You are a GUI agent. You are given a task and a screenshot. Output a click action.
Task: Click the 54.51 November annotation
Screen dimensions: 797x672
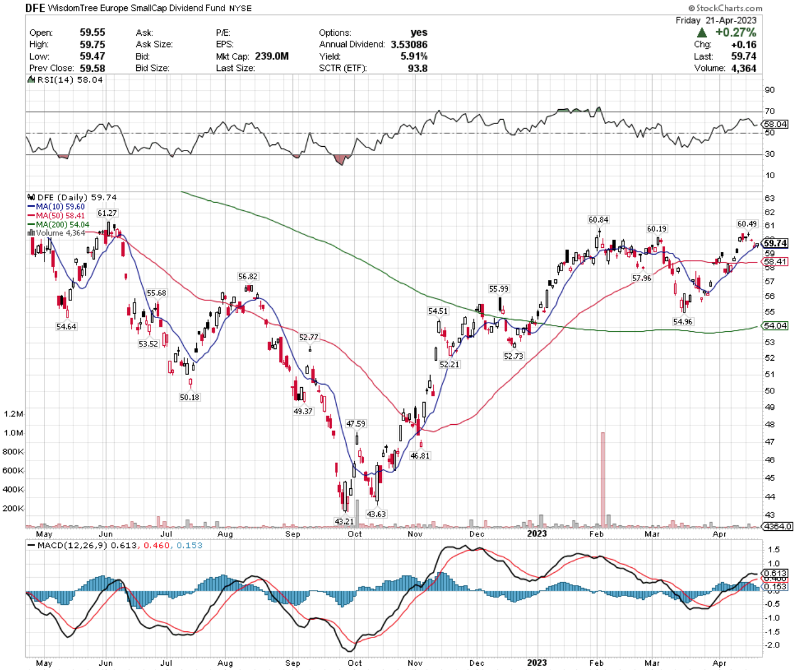point(438,311)
